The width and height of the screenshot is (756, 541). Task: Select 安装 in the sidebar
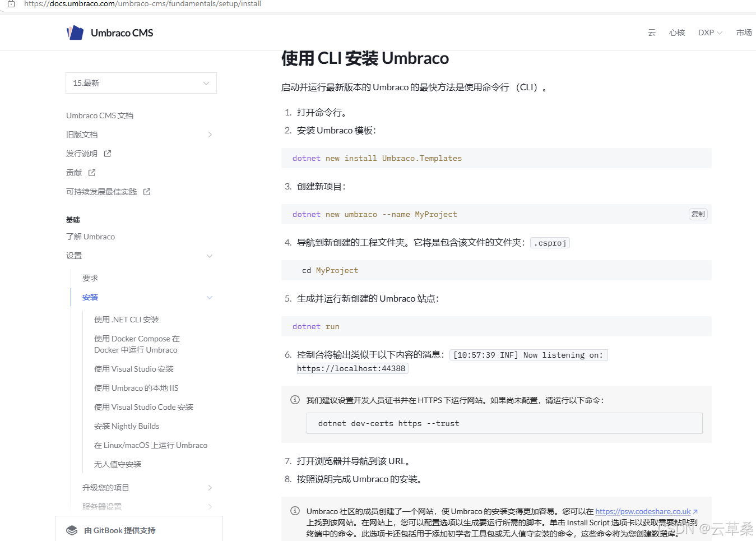pyautogui.click(x=90, y=298)
